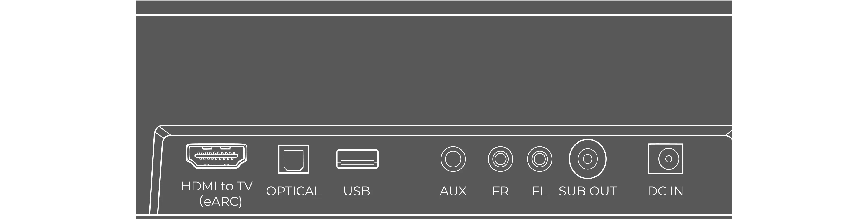Image resolution: width=868 pixels, height=220 pixels.
Task: Select the USB text label
Action: [357, 191]
